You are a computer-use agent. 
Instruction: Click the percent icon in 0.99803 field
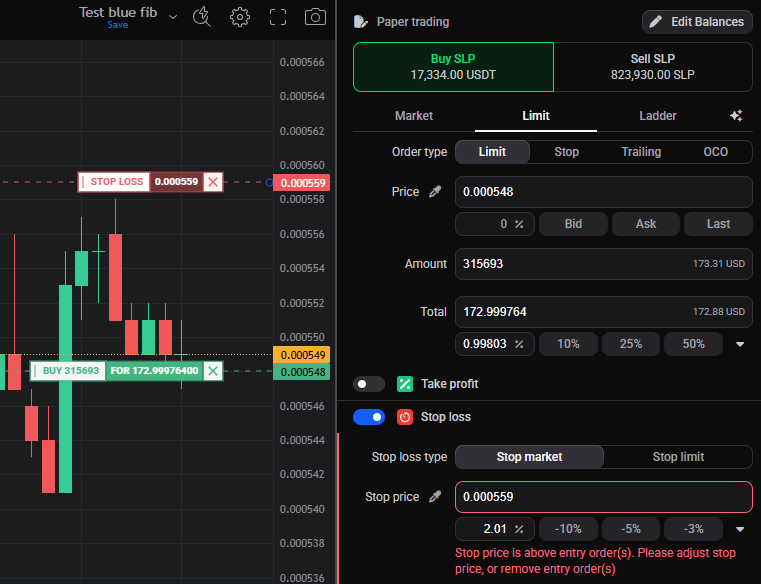pyautogui.click(x=519, y=344)
